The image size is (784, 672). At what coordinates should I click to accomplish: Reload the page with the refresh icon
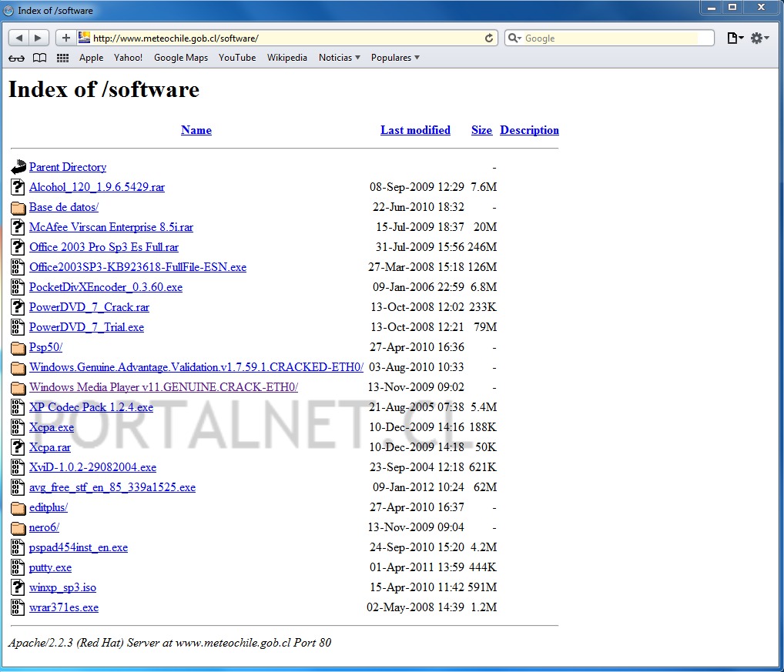[489, 38]
